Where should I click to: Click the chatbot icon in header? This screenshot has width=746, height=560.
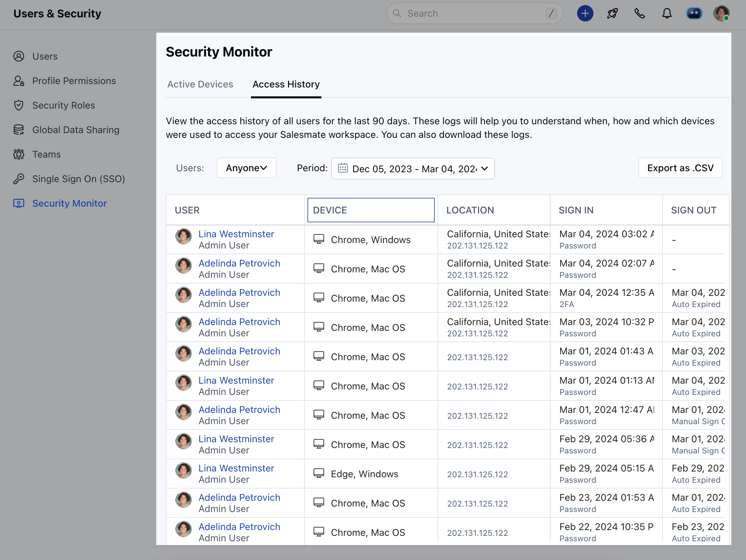(694, 14)
